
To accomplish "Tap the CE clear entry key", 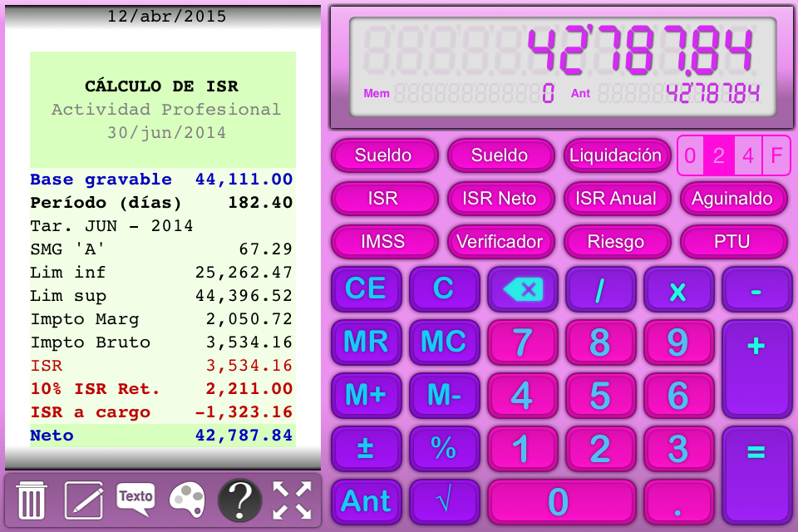I will click(x=366, y=289).
